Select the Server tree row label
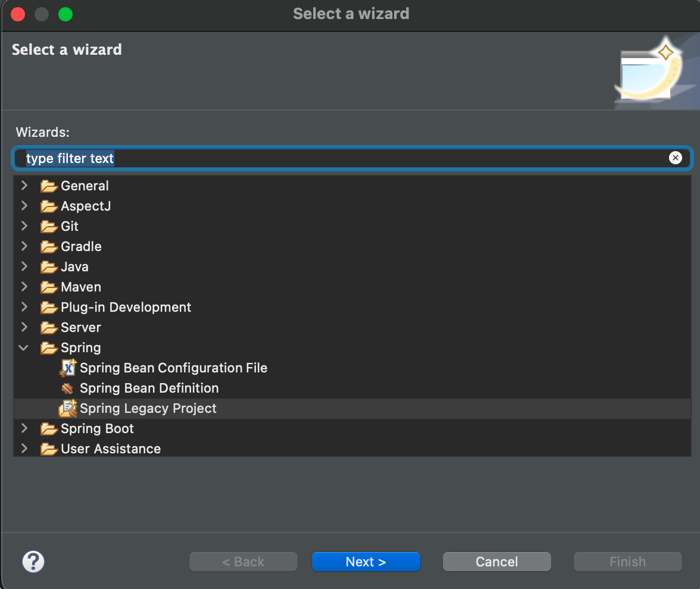The image size is (700, 589). pos(81,327)
